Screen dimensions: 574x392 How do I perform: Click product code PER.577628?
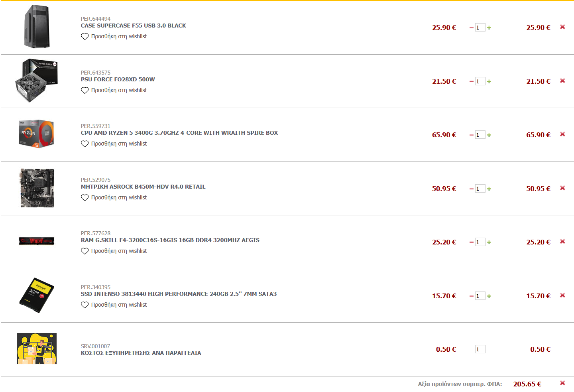(x=96, y=233)
